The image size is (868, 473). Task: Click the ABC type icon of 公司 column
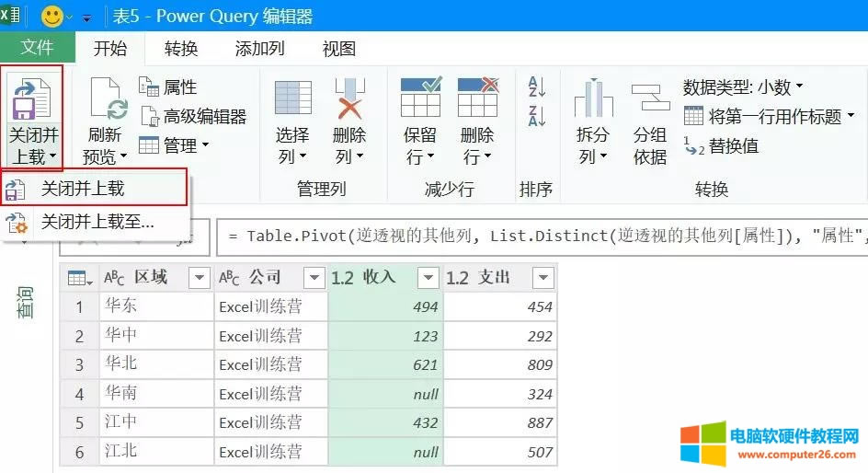[229, 278]
